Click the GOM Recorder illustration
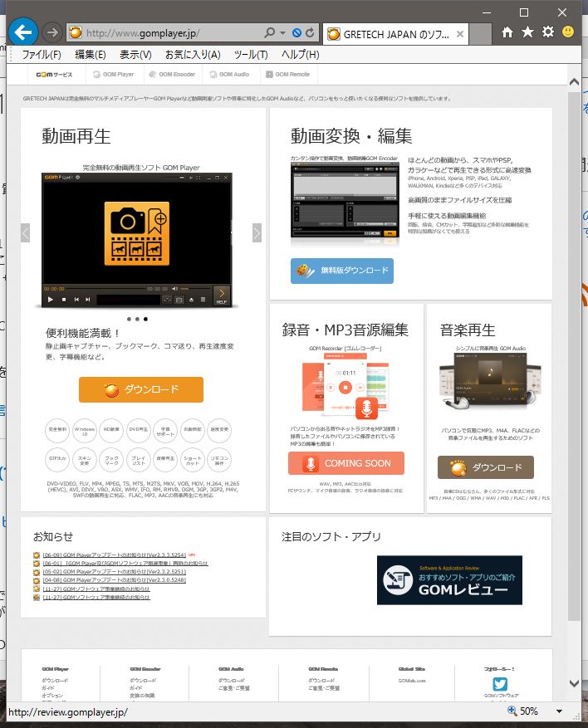 click(345, 384)
